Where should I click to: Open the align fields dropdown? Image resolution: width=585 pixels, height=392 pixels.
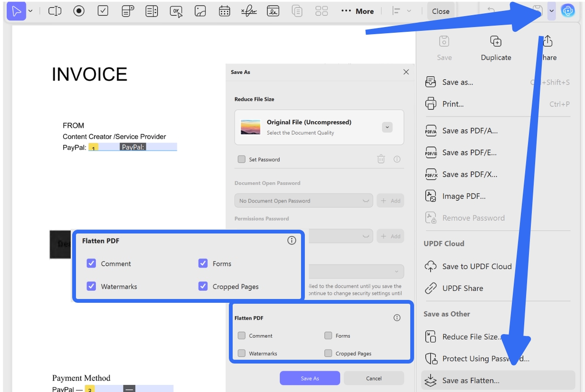tap(402, 11)
